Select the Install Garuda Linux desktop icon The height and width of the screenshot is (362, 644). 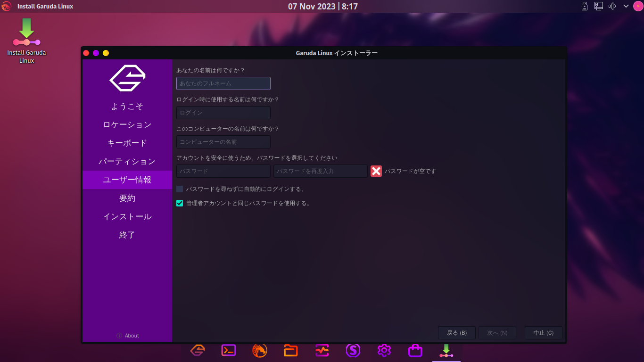[x=27, y=41]
